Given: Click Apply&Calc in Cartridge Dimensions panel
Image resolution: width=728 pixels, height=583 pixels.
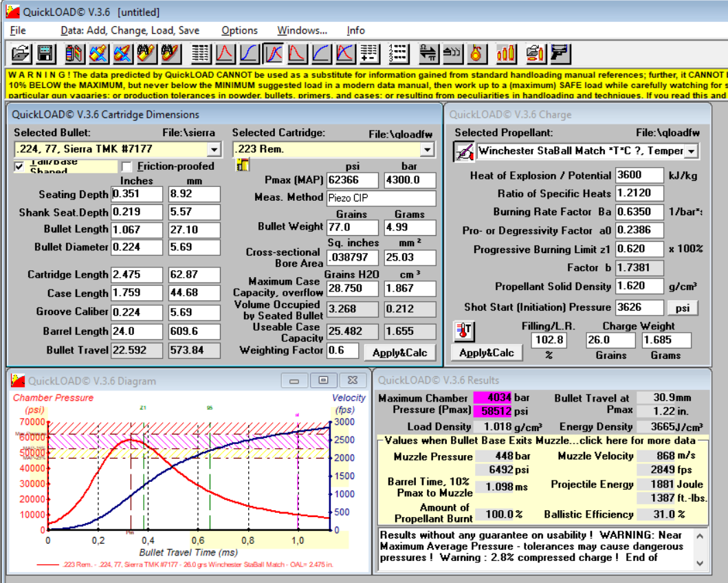Looking at the screenshot, I should coord(400,353).
